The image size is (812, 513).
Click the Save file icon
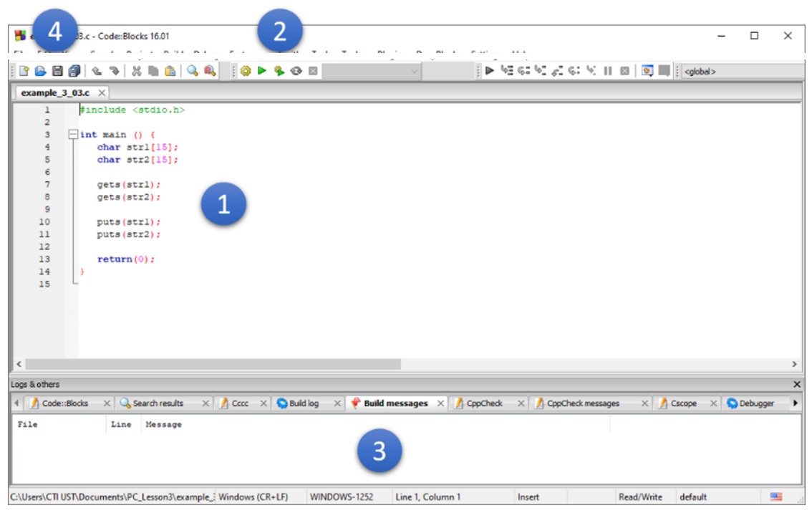tap(57, 71)
